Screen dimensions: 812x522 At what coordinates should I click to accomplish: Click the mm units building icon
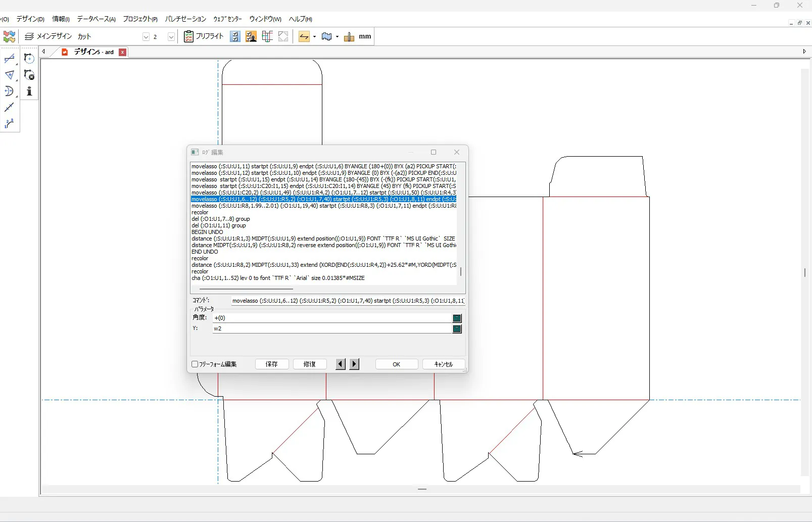pyautogui.click(x=349, y=36)
